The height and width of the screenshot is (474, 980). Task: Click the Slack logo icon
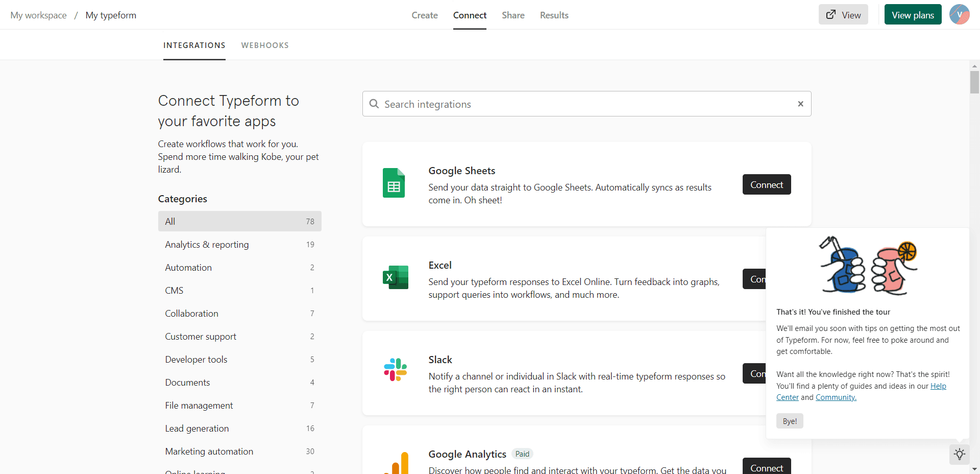(396, 370)
